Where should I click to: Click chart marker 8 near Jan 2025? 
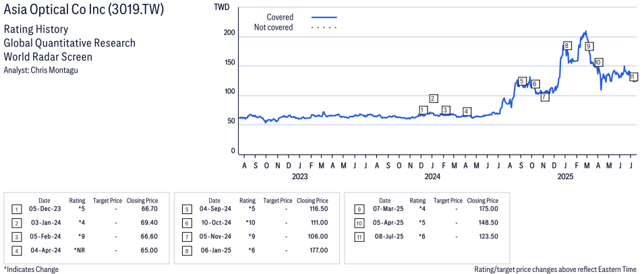pos(567,46)
